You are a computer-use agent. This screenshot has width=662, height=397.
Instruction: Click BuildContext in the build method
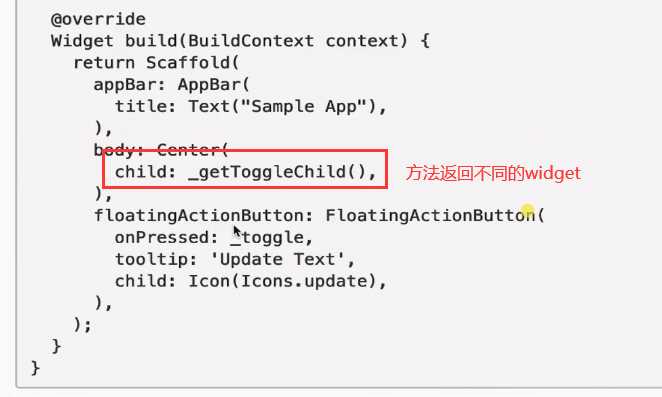[x=251, y=41]
